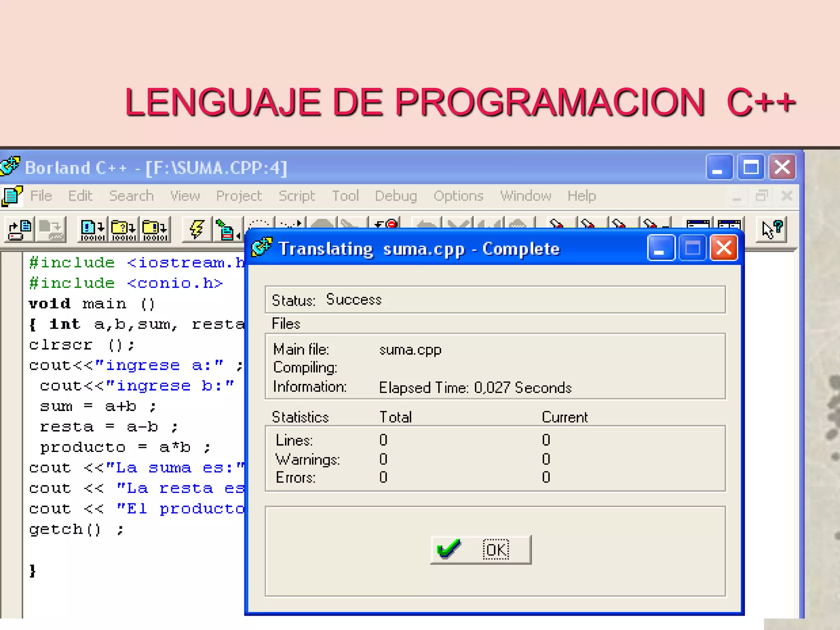Maximize the Borland C++ main window

(751, 167)
